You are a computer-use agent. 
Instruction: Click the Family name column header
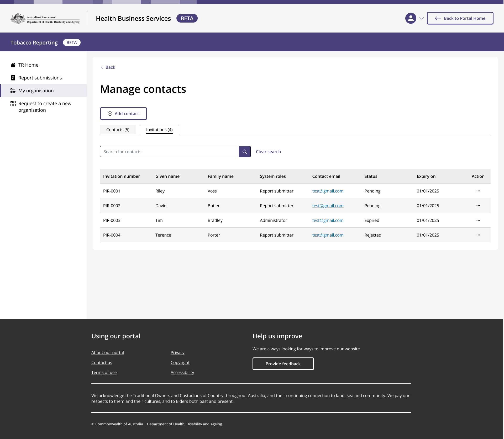(x=220, y=176)
